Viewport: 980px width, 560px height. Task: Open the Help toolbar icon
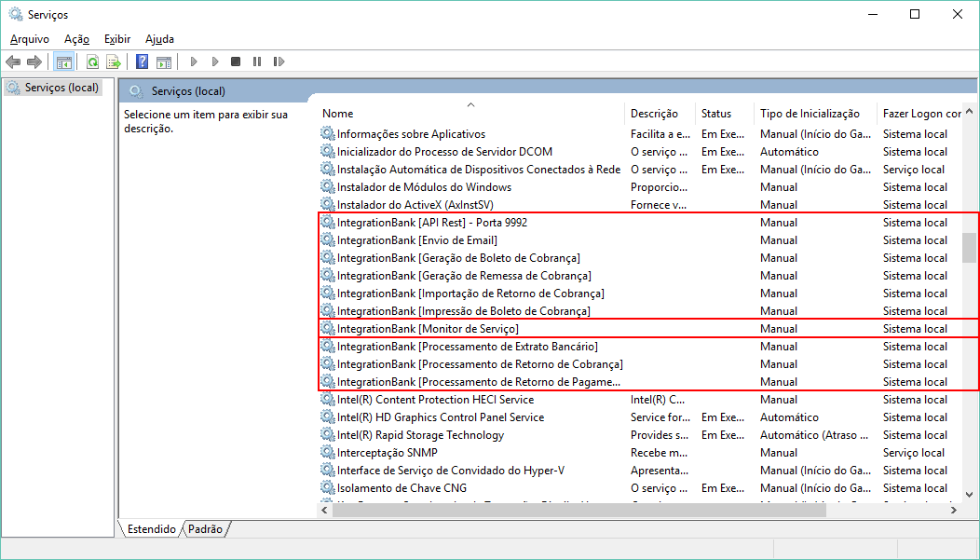tap(143, 61)
